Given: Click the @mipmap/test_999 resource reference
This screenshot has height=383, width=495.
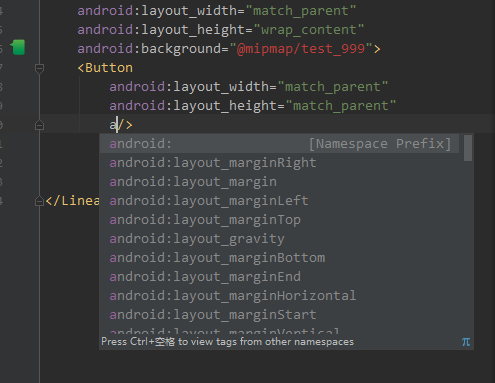Looking at the screenshot, I should point(301,49).
